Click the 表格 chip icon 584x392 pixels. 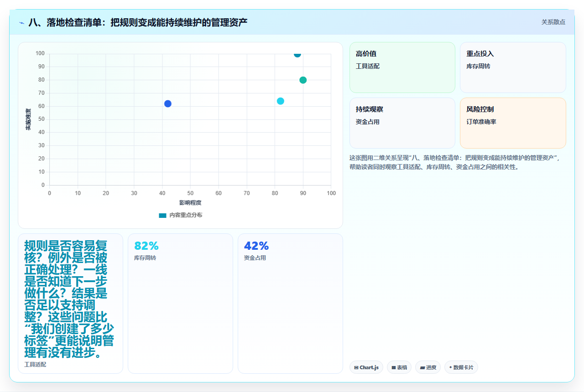[x=394, y=367]
